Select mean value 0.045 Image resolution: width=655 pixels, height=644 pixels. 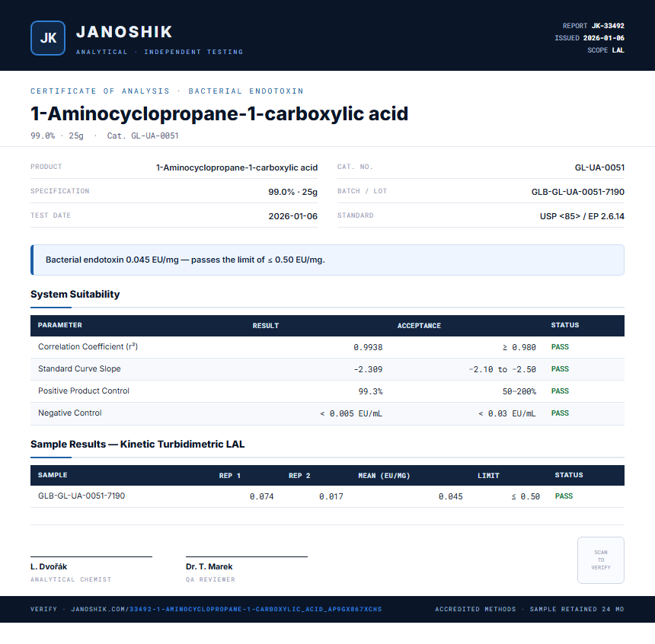point(451,496)
